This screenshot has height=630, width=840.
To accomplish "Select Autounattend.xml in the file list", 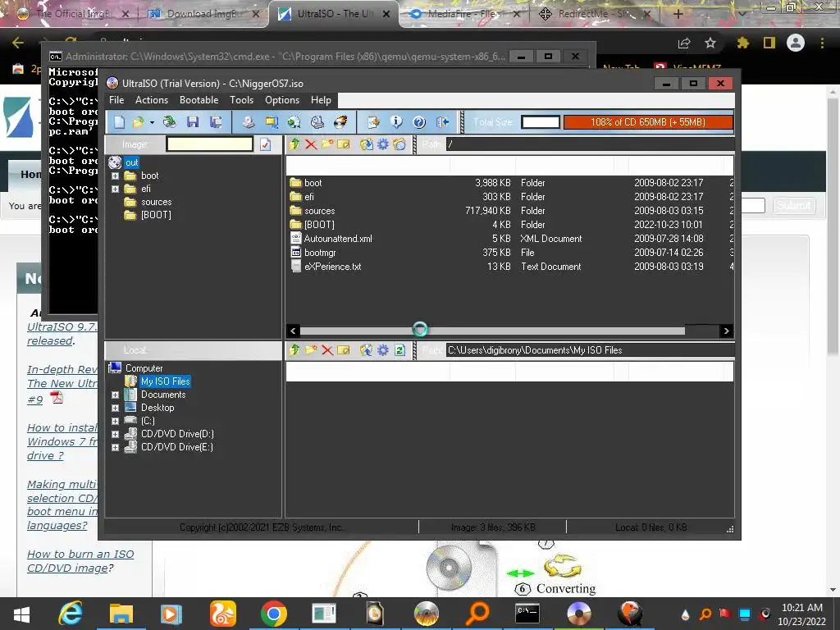I will [x=338, y=239].
